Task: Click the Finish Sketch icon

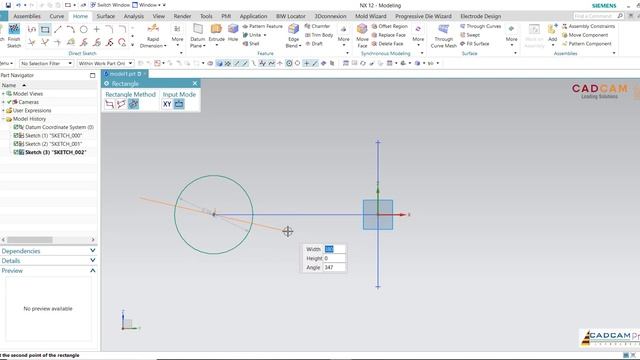Action: [14, 29]
